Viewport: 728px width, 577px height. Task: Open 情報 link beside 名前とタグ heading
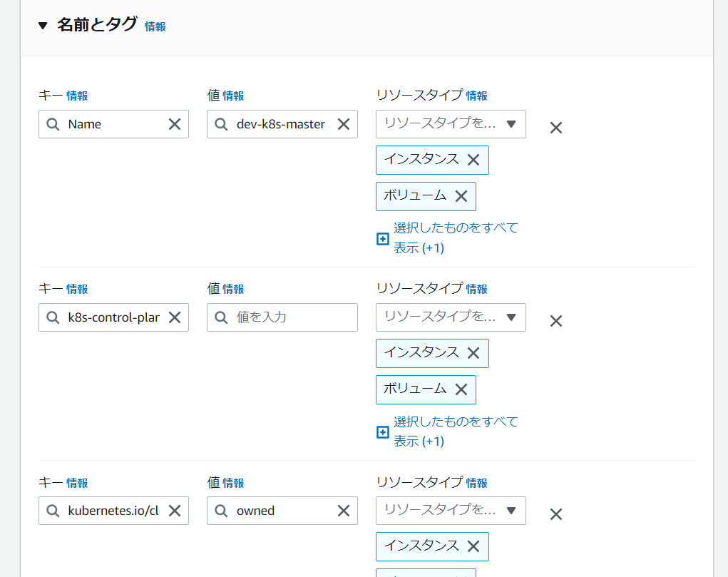coord(155,26)
